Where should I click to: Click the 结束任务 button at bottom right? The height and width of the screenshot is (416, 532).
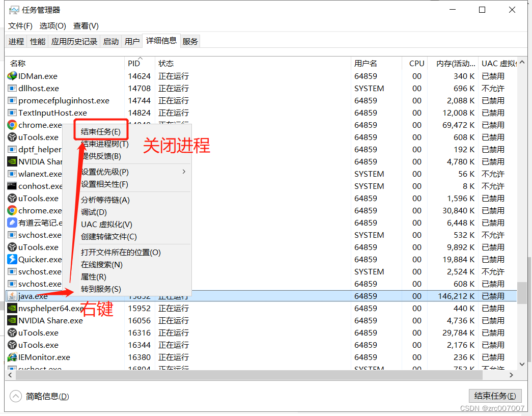coord(494,396)
